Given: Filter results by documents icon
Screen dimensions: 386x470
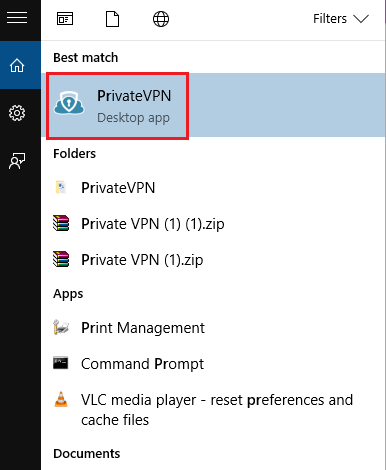Looking at the screenshot, I should tap(112, 19).
